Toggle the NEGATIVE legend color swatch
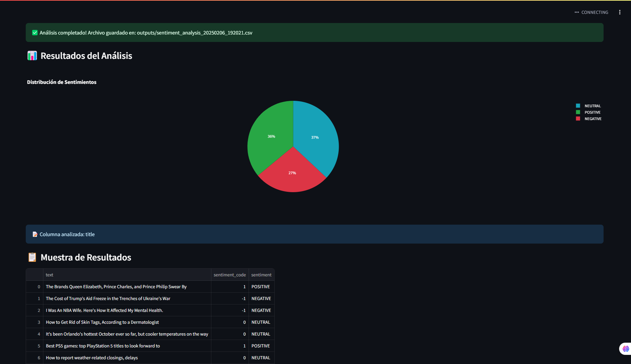 578,119
